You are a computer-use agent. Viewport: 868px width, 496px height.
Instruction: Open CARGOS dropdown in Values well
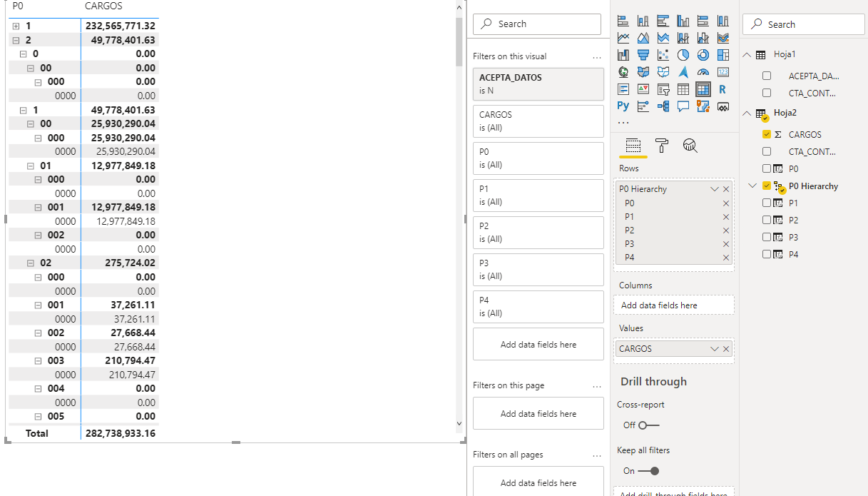[714, 349]
